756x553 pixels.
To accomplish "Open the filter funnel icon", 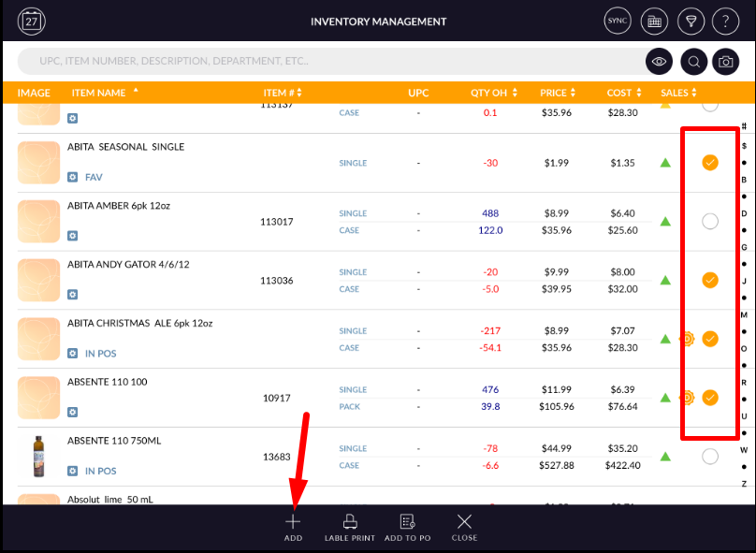I will tap(691, 21).
